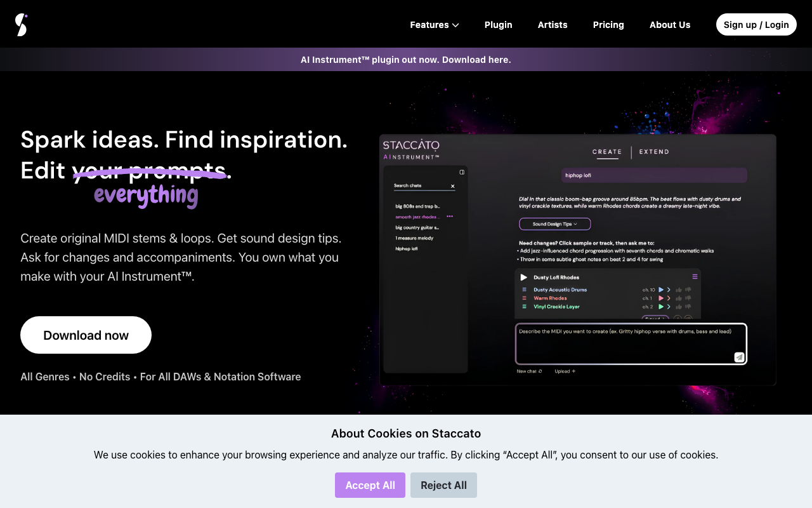Click the Sign up / Login button
Viewport: 812px width, 508px height.
click(756, 25)
